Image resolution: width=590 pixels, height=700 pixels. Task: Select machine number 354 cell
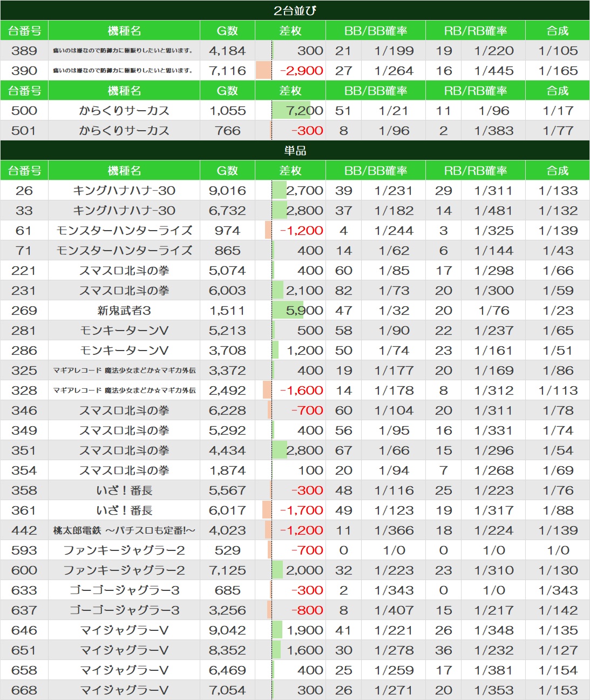click(x=24, y=470)
